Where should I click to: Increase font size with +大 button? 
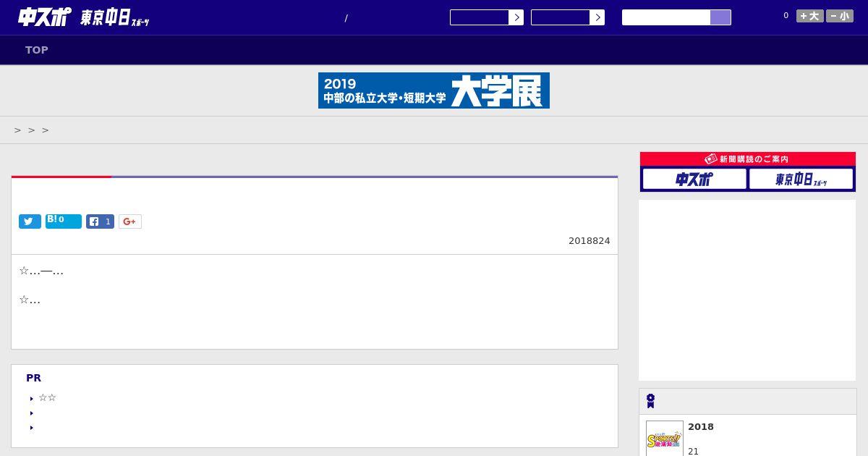[x=810, y=16]
